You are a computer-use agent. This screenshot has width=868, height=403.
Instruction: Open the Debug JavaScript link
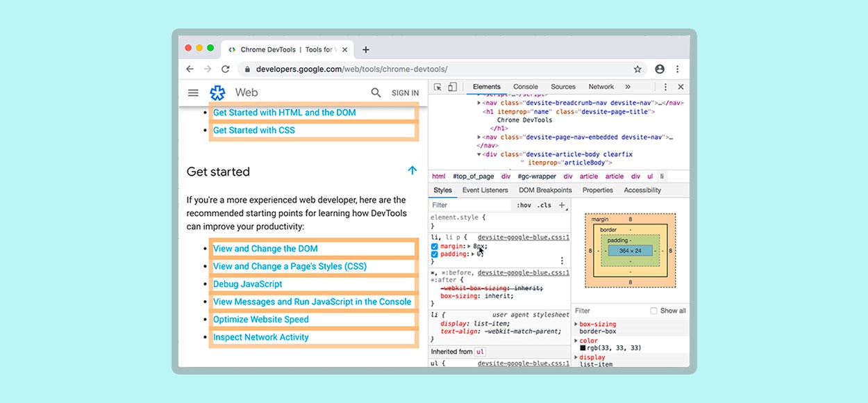[x=248, y=284]
